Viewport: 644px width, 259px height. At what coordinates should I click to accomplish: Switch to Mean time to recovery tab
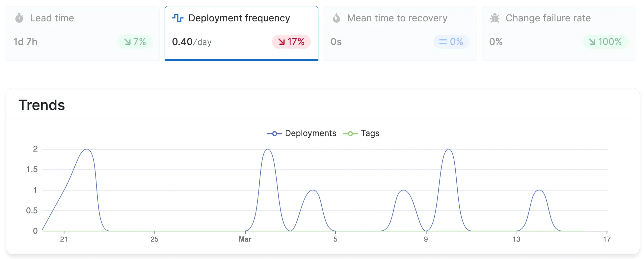click(x=400, y=33)
